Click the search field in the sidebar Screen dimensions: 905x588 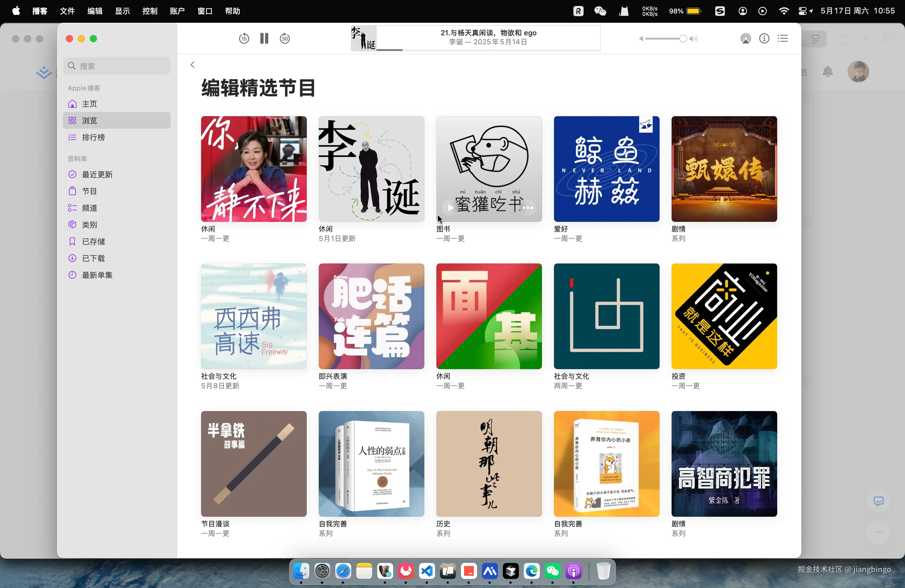click(116, 66)
